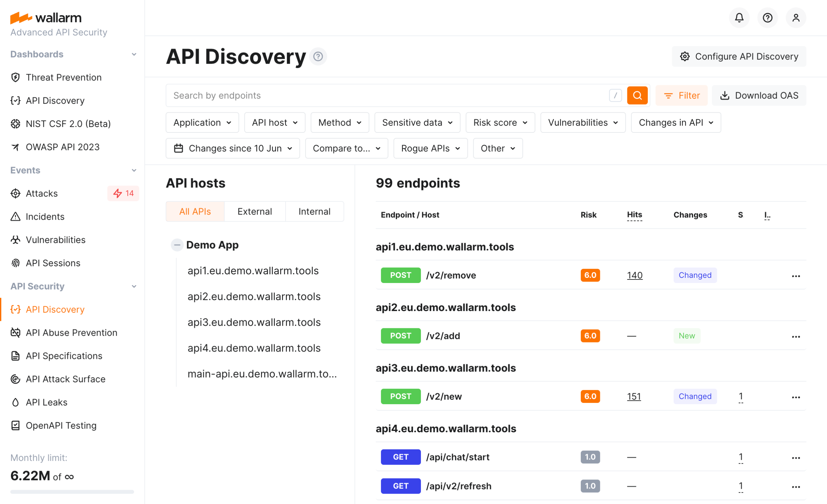The image size is (827, 504).
Task: Open API Attack Surface section
Action: tap(66, 379)
